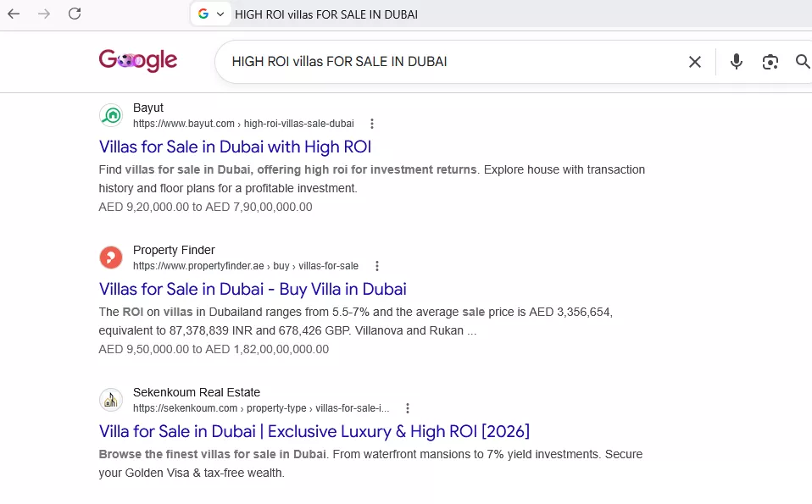This screenshot has height=504, width=812.
Task: Open the Property Finder result options menu
Action: (x=377, y=266)
